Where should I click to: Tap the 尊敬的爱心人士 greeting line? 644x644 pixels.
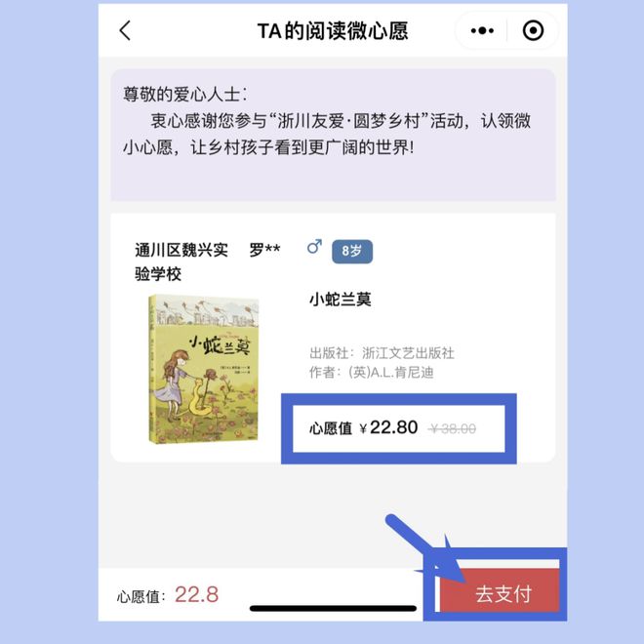pyautogui.click(x=185, y=95)
